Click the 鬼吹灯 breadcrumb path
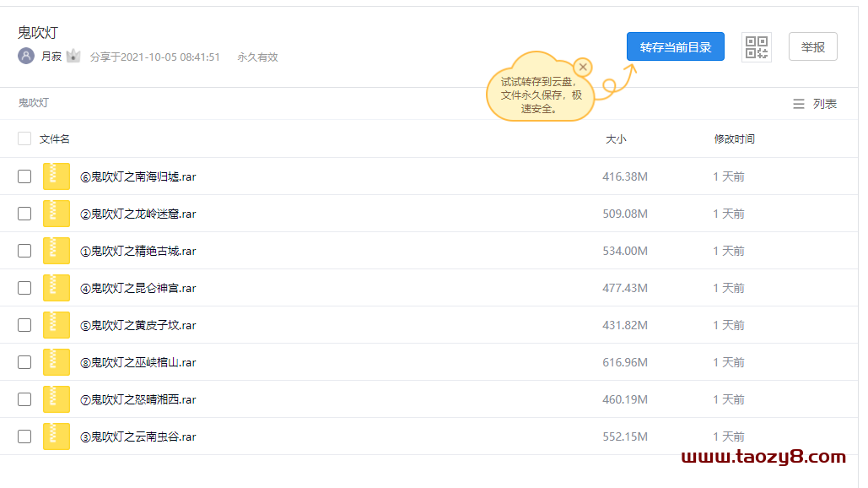Screen dimensions: 868x488 pyautogui.click(x=33, y=102)
